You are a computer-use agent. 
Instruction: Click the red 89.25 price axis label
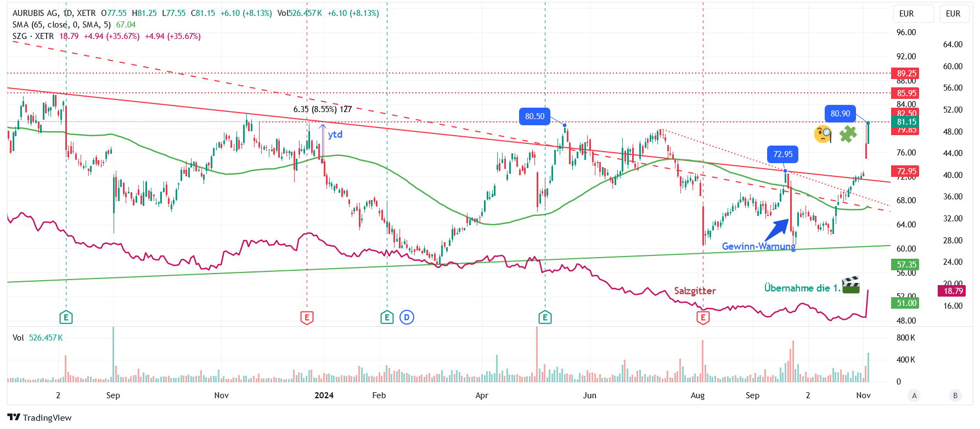click(x=906, y=73)
